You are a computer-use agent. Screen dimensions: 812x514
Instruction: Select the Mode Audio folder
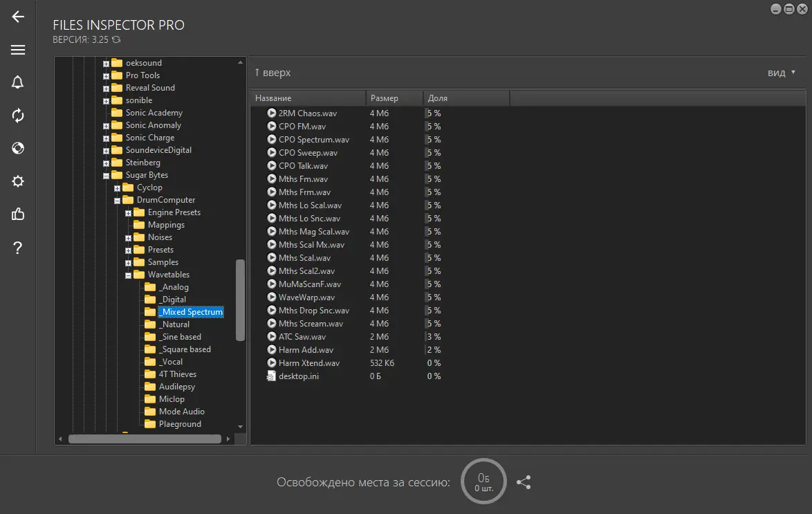coord(182,412)
